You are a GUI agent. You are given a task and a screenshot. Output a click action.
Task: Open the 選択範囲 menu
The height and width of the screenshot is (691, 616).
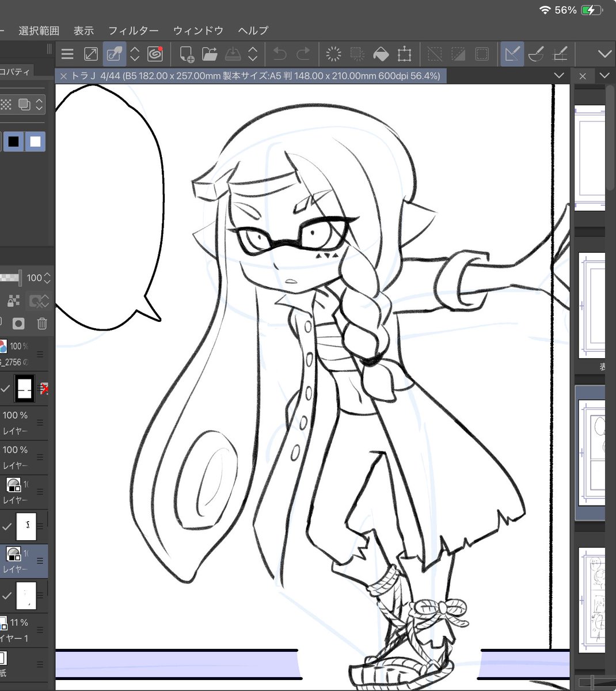pos(39,31)
